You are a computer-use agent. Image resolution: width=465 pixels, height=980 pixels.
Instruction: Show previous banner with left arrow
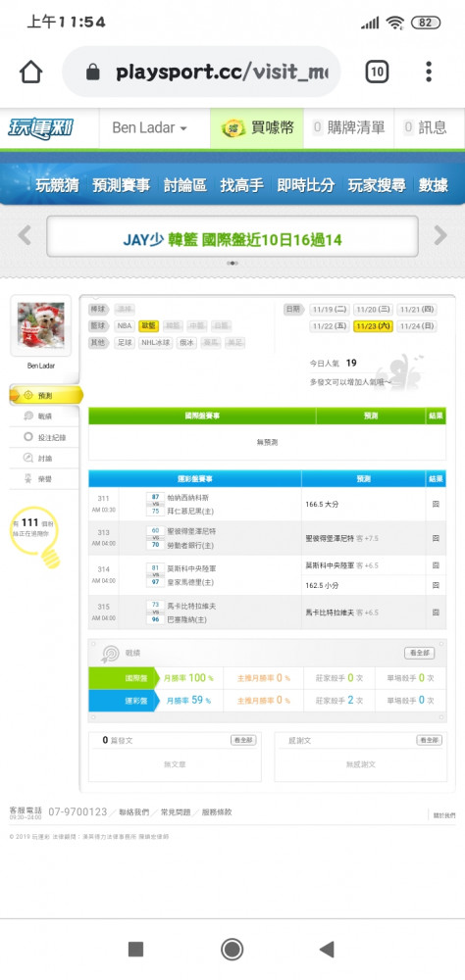25,235
